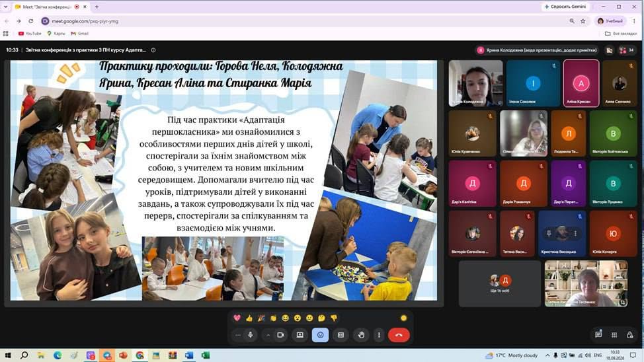
Task: Open Кристина Висоцька tile three-dot options
Action: 575,234
